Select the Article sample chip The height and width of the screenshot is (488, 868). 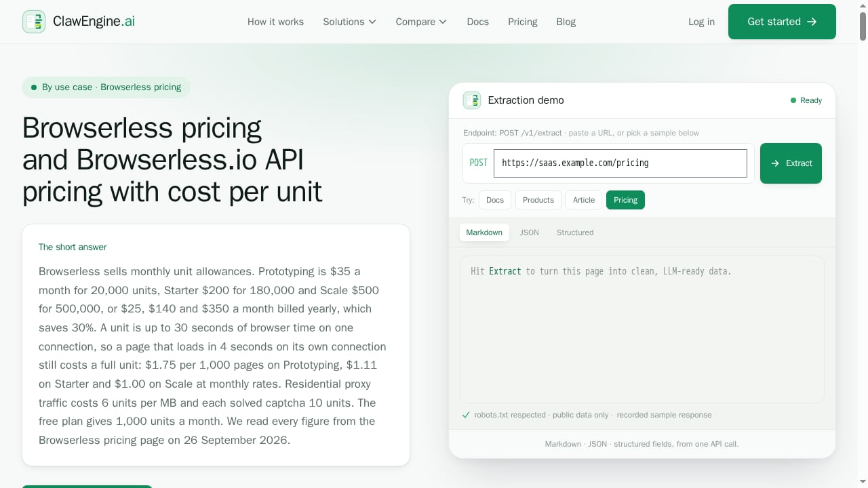click(584, 200)
